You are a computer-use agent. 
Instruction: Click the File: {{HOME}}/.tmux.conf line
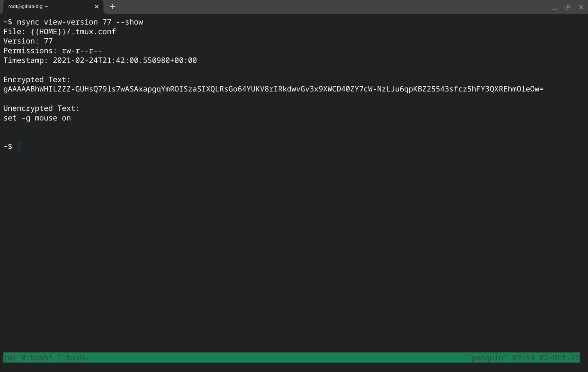click(60, 32)
